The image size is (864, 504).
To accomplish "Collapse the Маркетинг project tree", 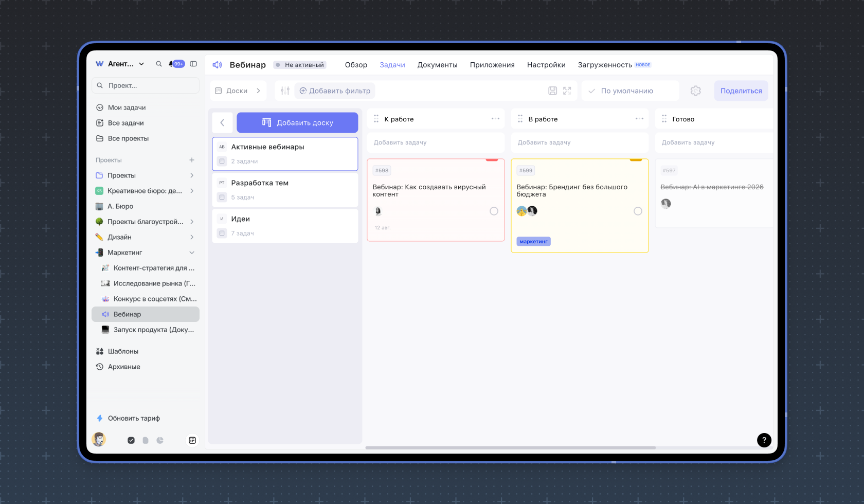I will click(192, 253).
